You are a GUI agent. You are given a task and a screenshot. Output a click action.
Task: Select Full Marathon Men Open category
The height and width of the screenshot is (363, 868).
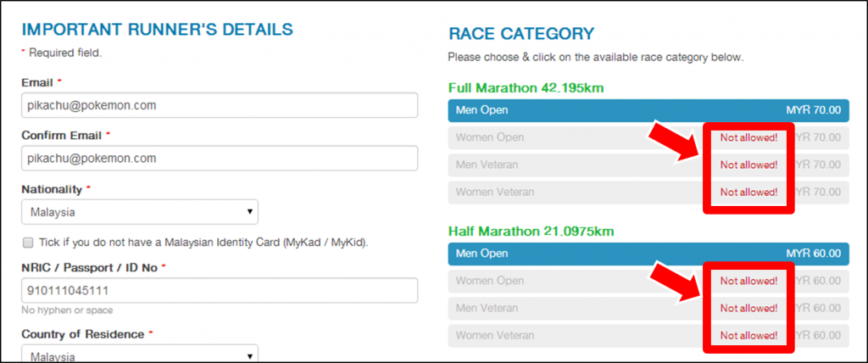648,110
